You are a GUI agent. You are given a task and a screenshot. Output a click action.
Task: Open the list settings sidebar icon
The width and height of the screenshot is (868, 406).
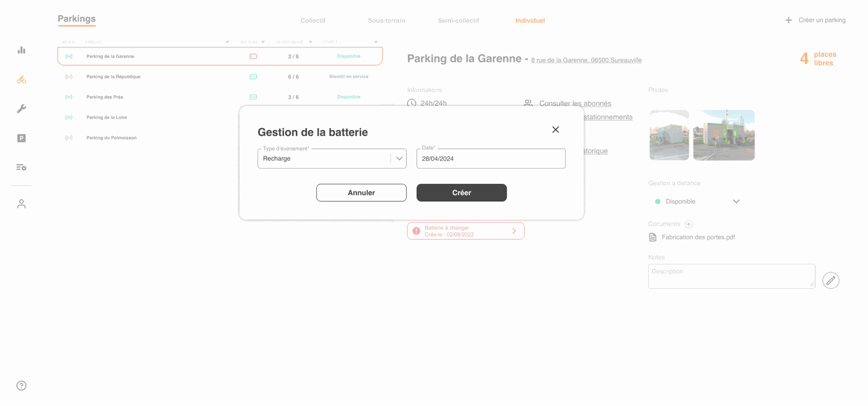[x=21, y=167]
